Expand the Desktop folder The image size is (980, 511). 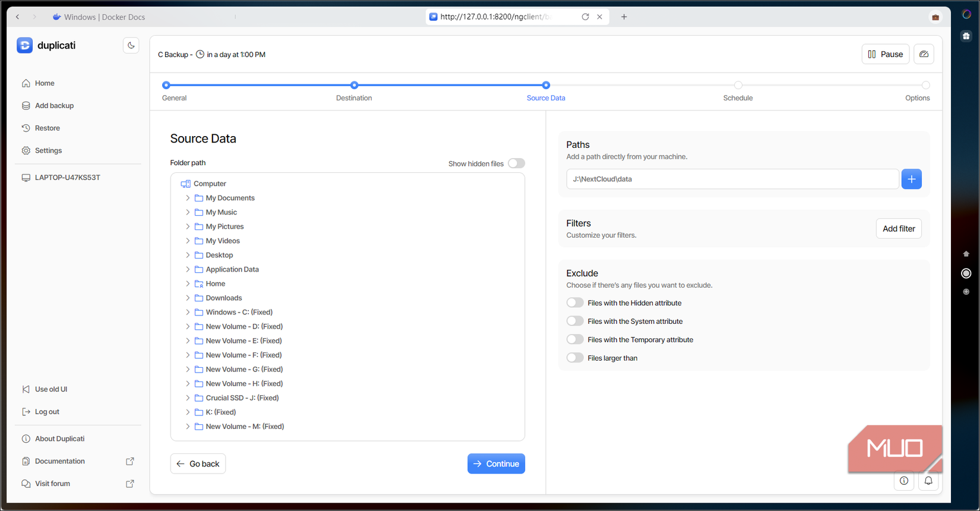[188, 255]
